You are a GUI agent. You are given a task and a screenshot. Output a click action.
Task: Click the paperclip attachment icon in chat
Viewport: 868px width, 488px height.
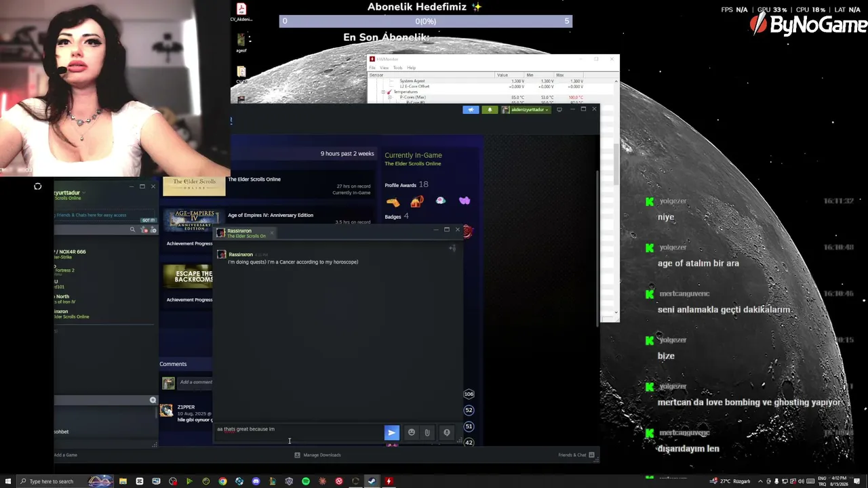pos(427,432)
